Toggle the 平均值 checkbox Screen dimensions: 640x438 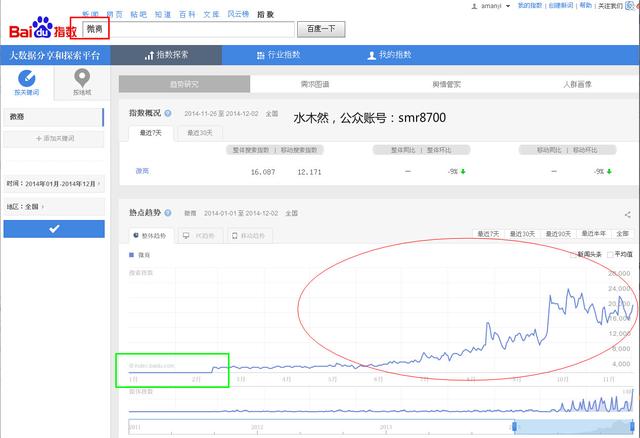[x=610, y=255]
